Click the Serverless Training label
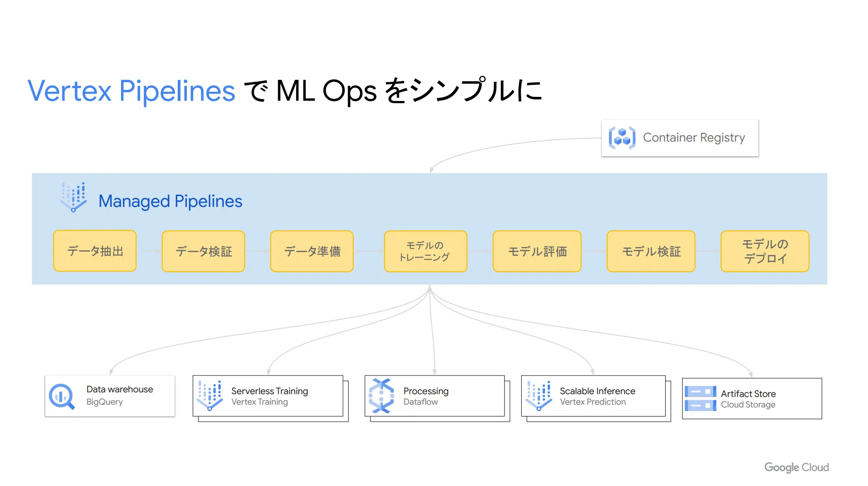Image resolution: width=868 pixels, height=486 pixels. 270,391
